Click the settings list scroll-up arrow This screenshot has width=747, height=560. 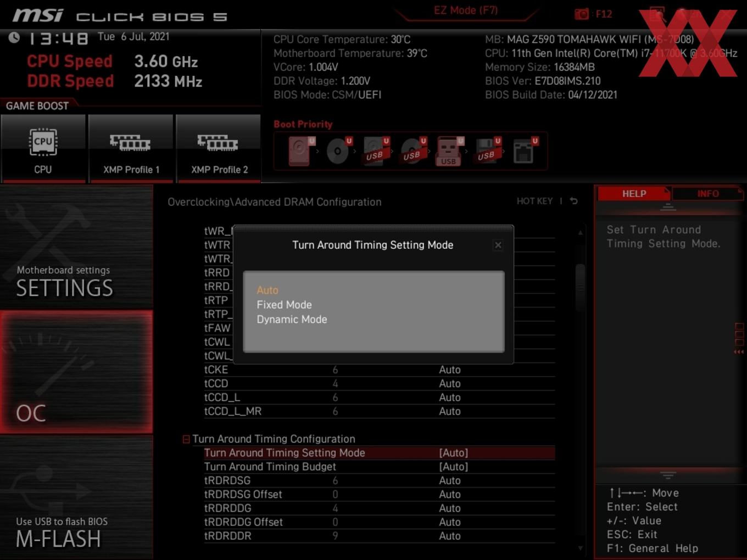[580, 233]
